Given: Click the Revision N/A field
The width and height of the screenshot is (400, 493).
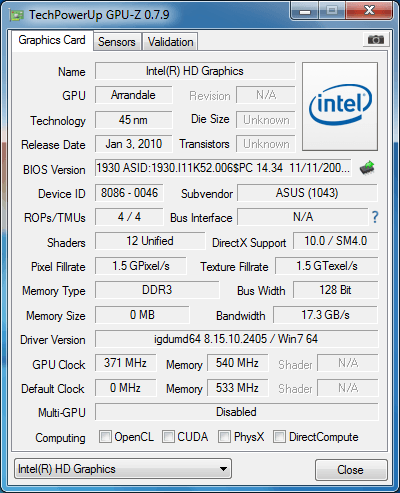Looking at the screenshot, I should point(266,95).
